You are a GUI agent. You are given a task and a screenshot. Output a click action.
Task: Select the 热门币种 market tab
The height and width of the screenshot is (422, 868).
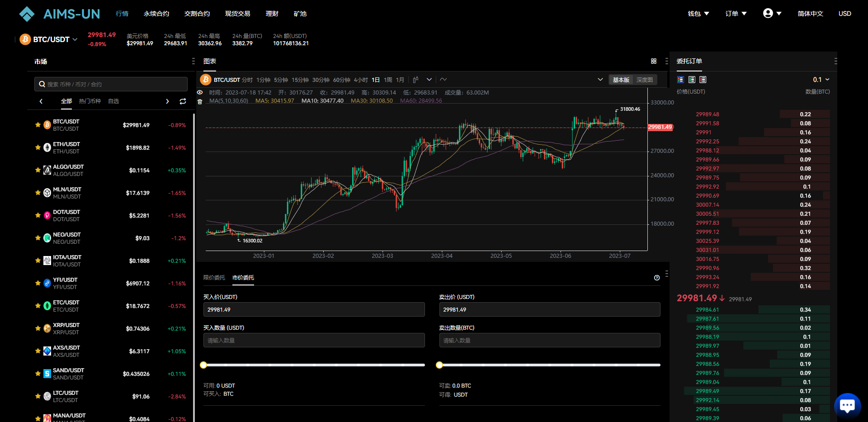point(90,101)
